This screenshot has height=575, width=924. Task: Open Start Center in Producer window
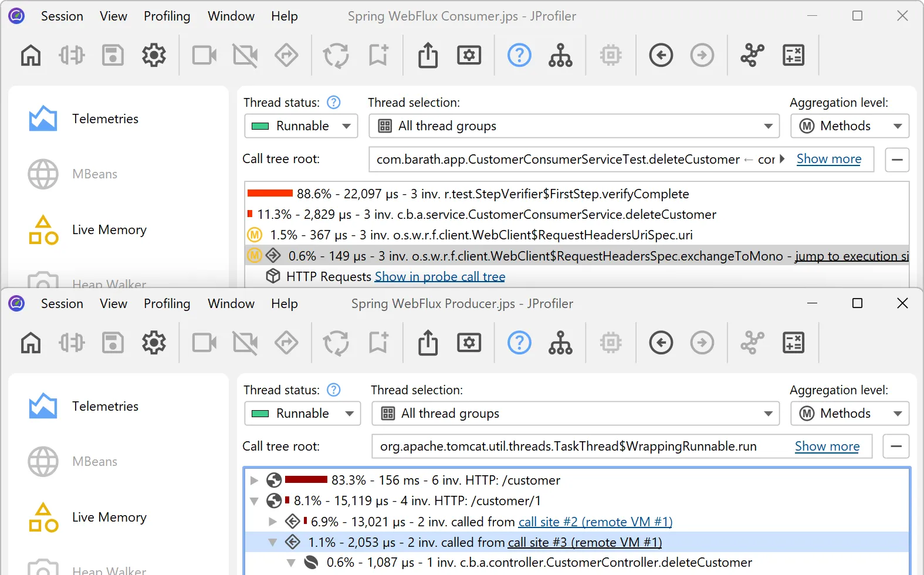pyautogui.click(x=31, y=343)
